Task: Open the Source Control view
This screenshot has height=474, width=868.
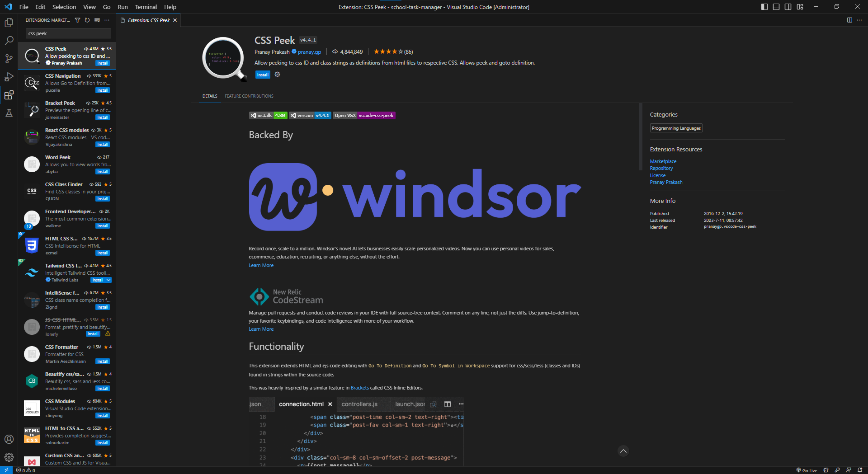Action: [x=9, y=59]
